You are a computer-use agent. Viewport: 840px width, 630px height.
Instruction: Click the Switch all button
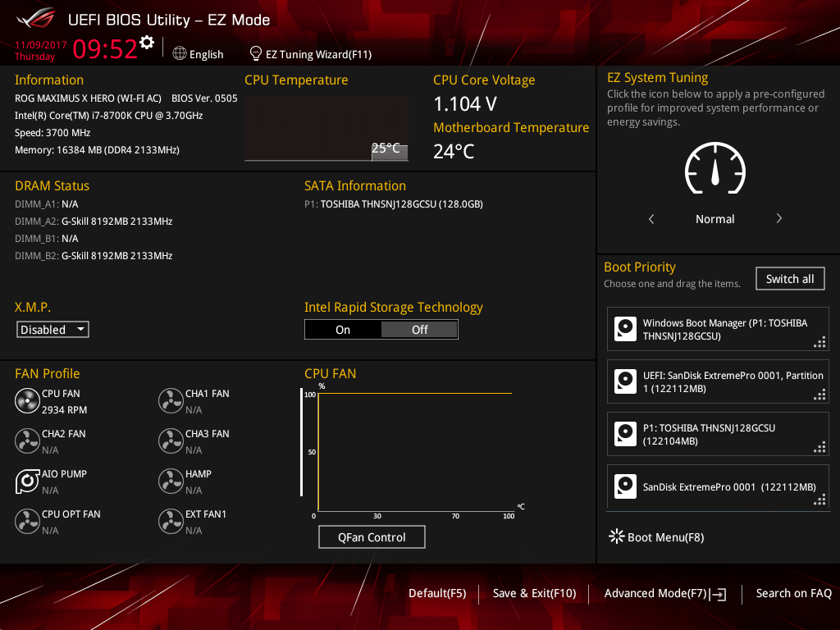point(790,279)
